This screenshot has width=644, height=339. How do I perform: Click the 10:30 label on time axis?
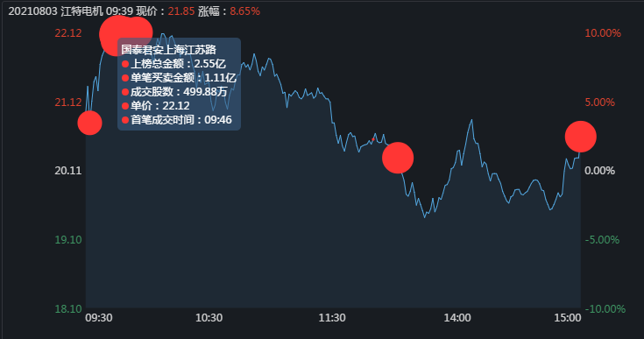coord(209,318)
